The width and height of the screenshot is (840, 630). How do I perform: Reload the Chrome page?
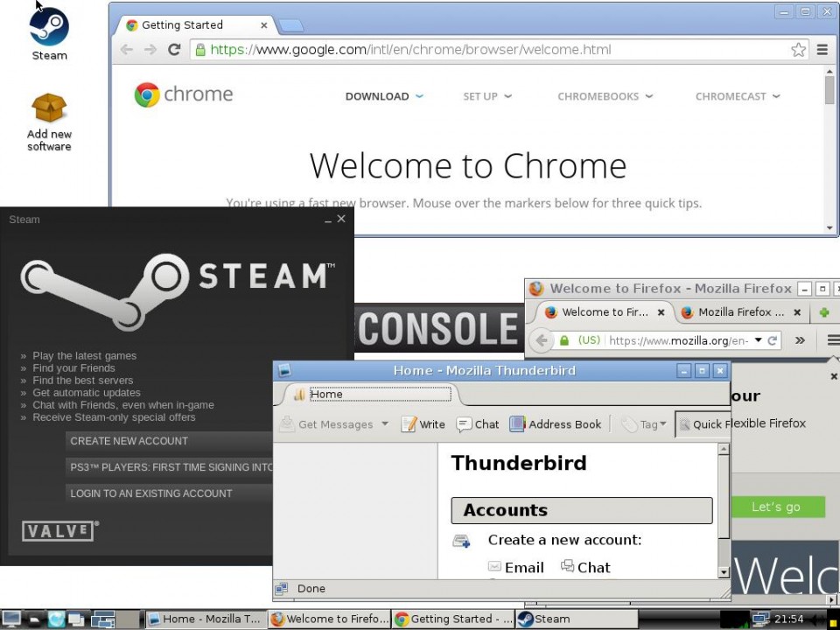(x=174, y=50)
